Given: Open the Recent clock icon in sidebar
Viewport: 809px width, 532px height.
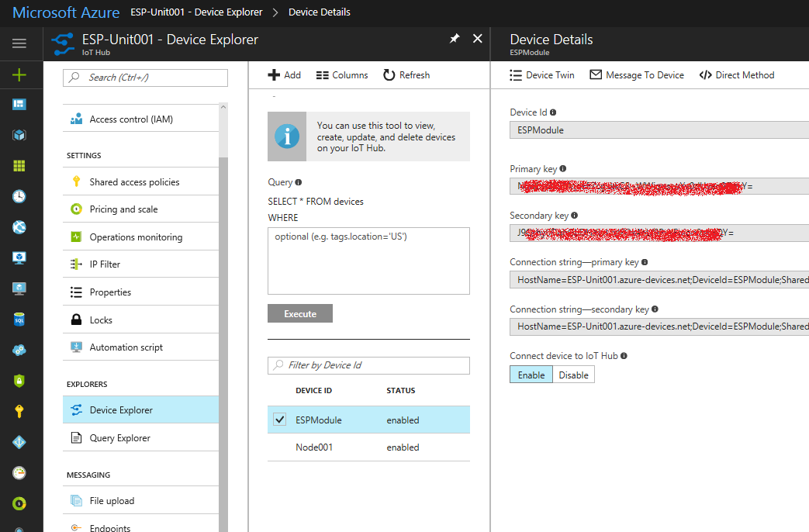Looking at the screenshot, I should tap(19, 196).
